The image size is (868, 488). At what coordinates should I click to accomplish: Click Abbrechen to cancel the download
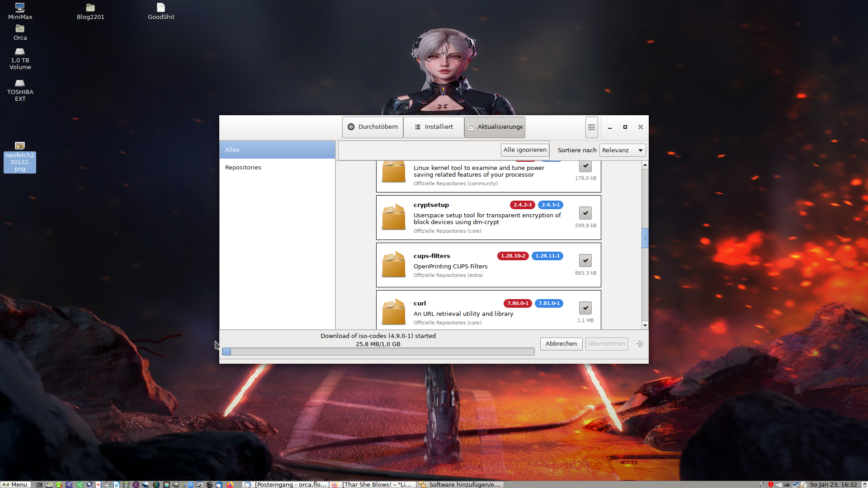click(x=561, y=344)
